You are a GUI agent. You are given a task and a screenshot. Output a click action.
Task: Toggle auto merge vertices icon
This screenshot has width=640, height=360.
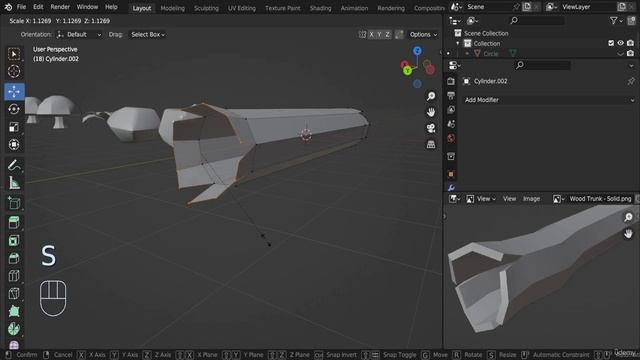(x=400, y=35)
